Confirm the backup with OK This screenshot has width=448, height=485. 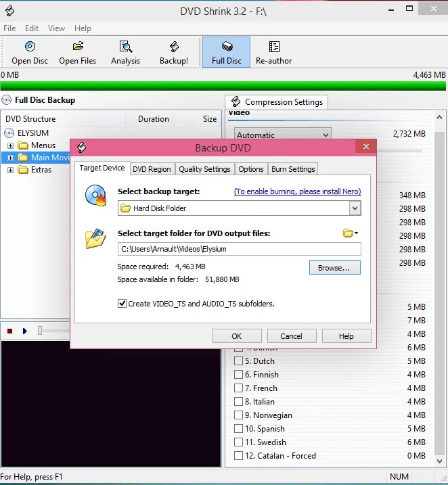pyautogui.click(x=237, y=336)
